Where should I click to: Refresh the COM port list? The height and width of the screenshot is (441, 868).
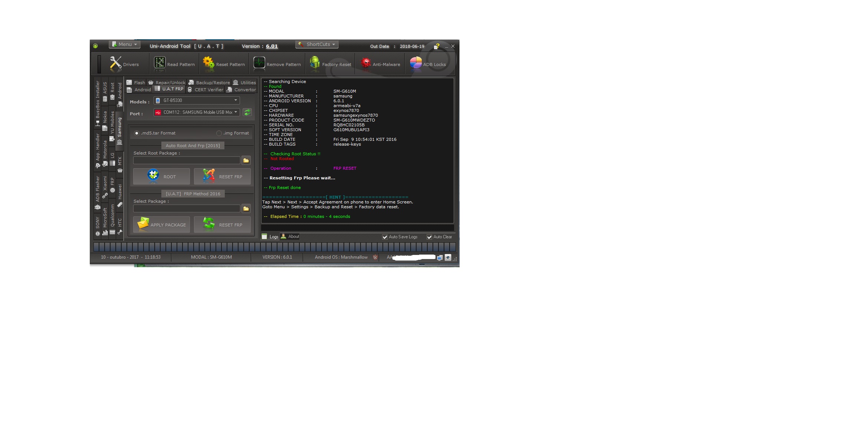click(x=247, y=112)
